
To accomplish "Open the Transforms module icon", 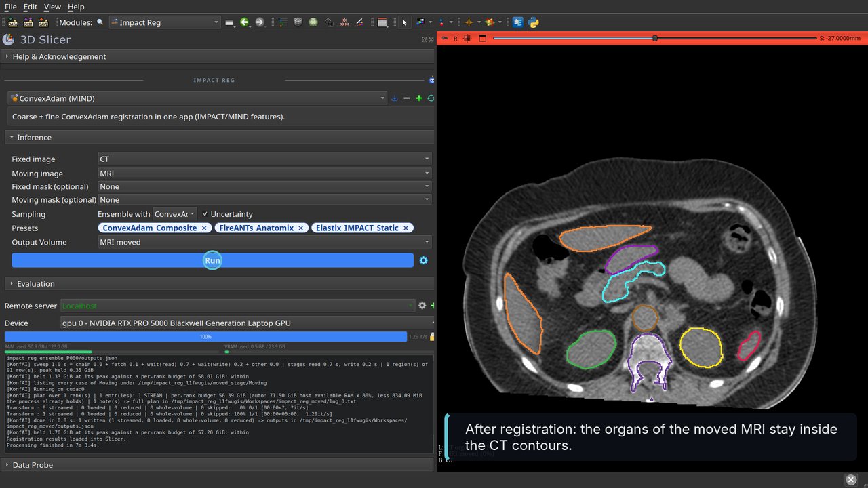I will point(329,22).
